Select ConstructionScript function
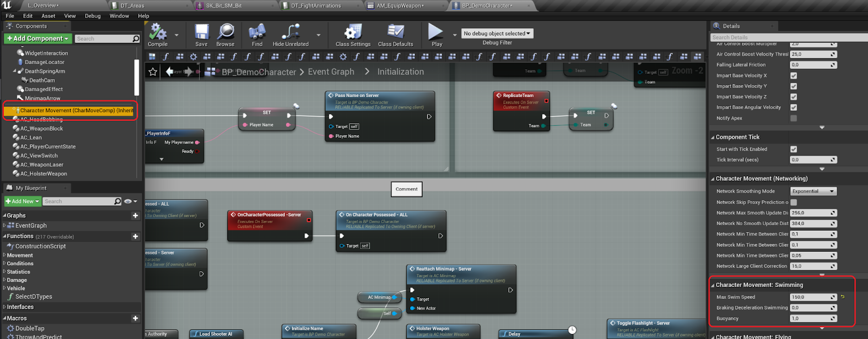 click(x=40, y=246)
